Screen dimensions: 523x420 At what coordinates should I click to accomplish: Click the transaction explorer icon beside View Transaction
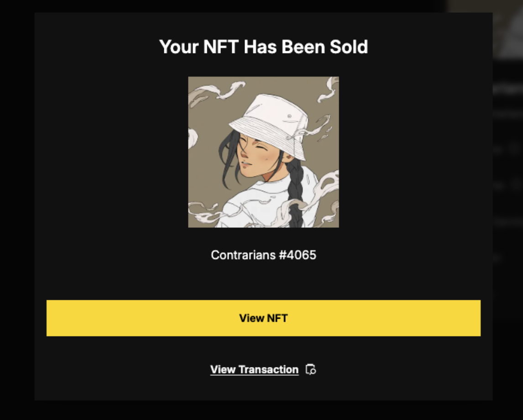point(311,369)
